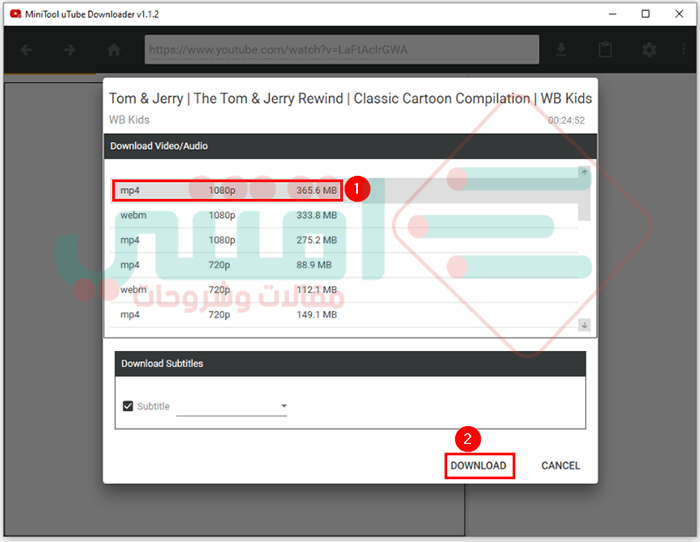Go forward using the forward arrow icon
This screenshot has width=700, height=542.
click(69, 50)
